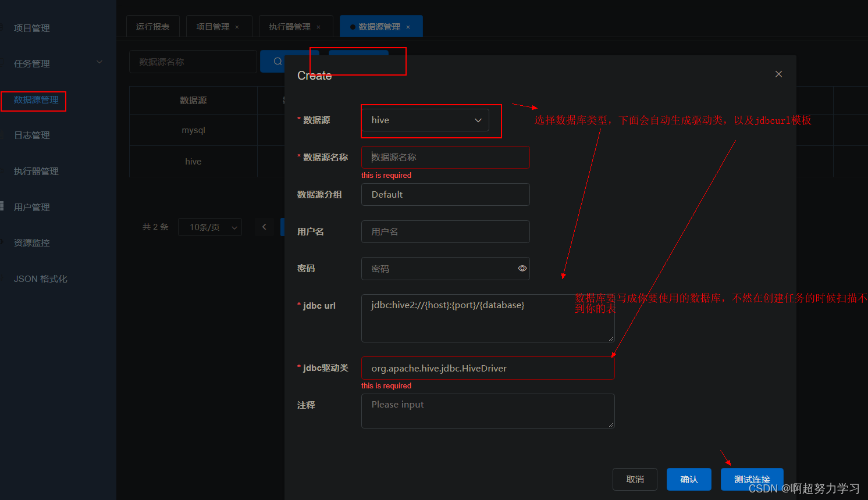The image size is (868, 500).
Task: Click the 注释 Please input text area
Action: coord(488,411)
